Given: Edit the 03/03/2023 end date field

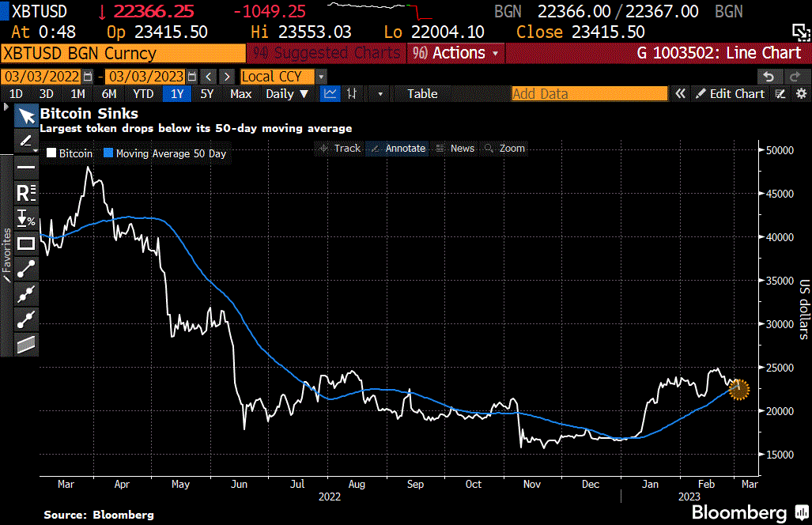Looking at the screenshot, I should click(x=146, y=77).
